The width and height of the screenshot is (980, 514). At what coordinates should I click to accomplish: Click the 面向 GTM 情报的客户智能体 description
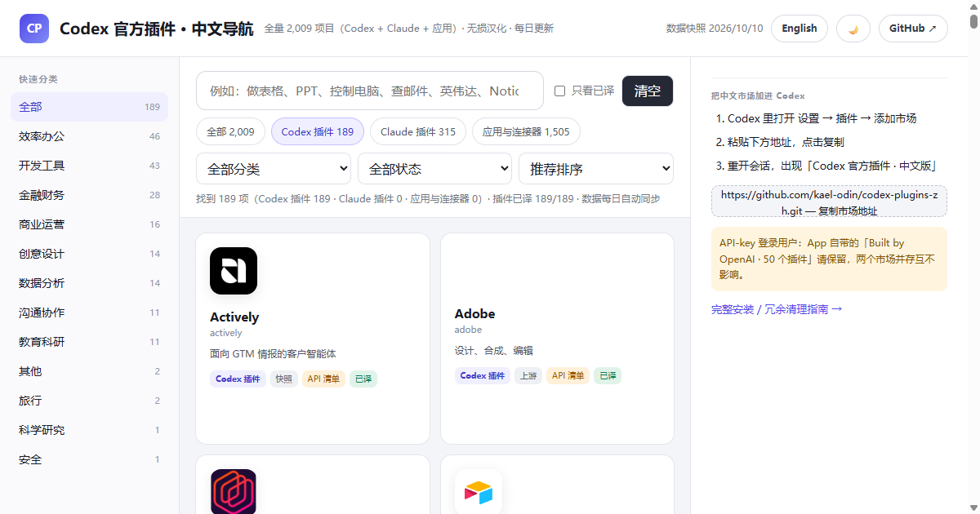pos(273,354)
